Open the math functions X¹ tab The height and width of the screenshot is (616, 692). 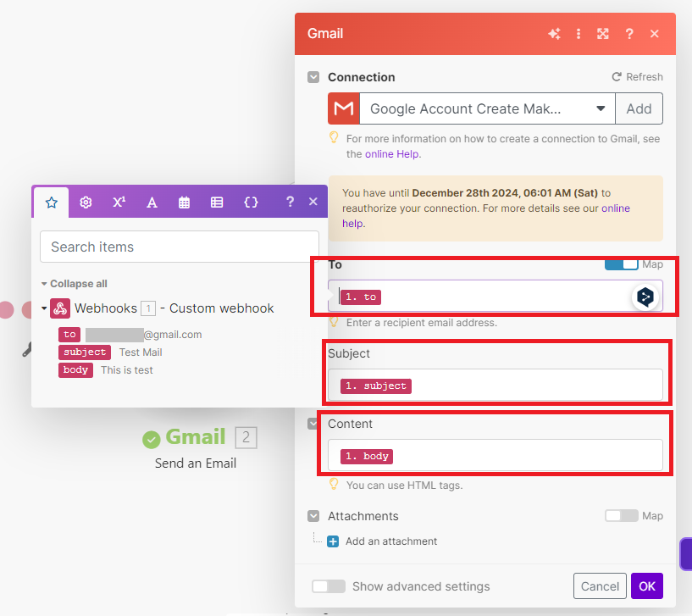[x=119, y=203]
